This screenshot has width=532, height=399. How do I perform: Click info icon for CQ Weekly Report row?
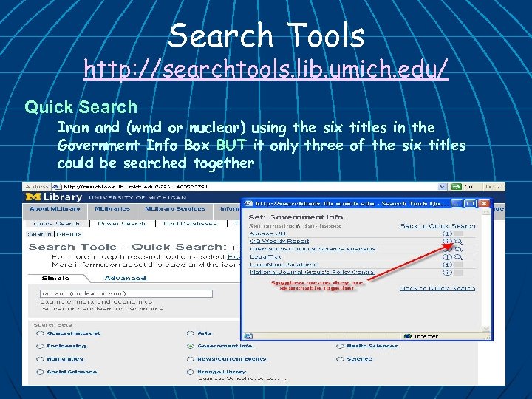point(447,241)
